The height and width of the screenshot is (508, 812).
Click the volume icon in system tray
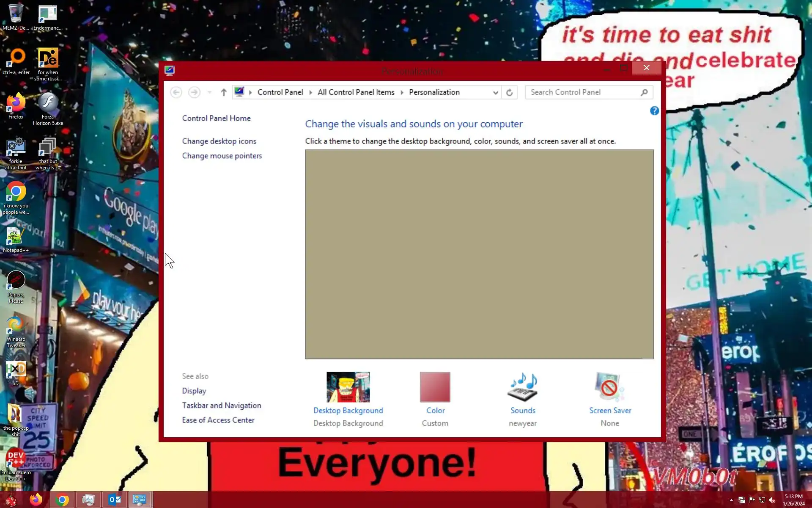pyautogui.click(x=772, y=500)
